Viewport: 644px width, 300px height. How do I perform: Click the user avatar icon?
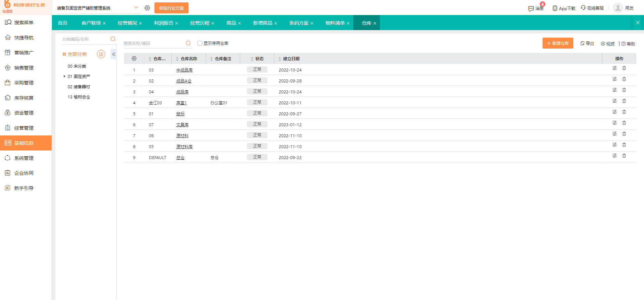click(618, 8)
